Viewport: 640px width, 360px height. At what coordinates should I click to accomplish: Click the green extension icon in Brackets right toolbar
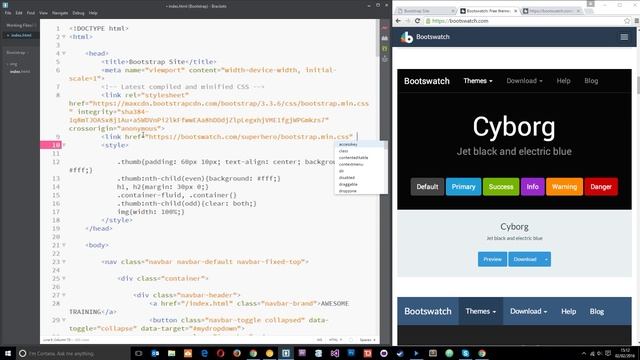pos(384,49)
